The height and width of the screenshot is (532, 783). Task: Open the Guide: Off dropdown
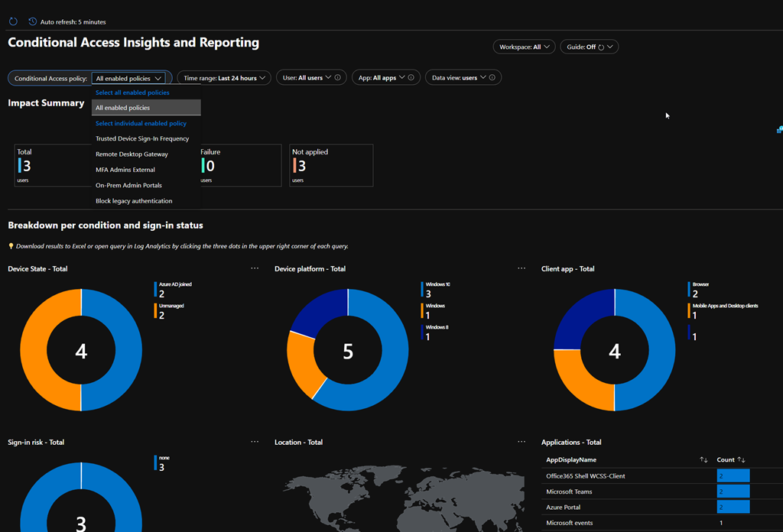[590, 47]
